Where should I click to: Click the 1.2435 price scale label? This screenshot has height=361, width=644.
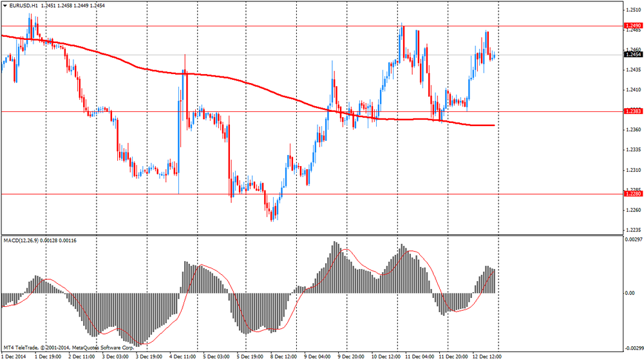(633, 69)
